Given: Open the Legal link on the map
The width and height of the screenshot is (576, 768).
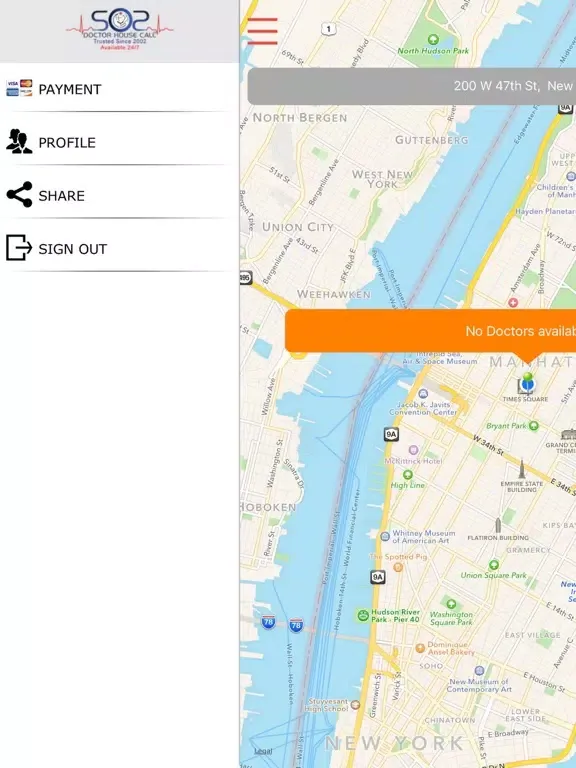Looking at the screenshot, I should coord(263,751).
